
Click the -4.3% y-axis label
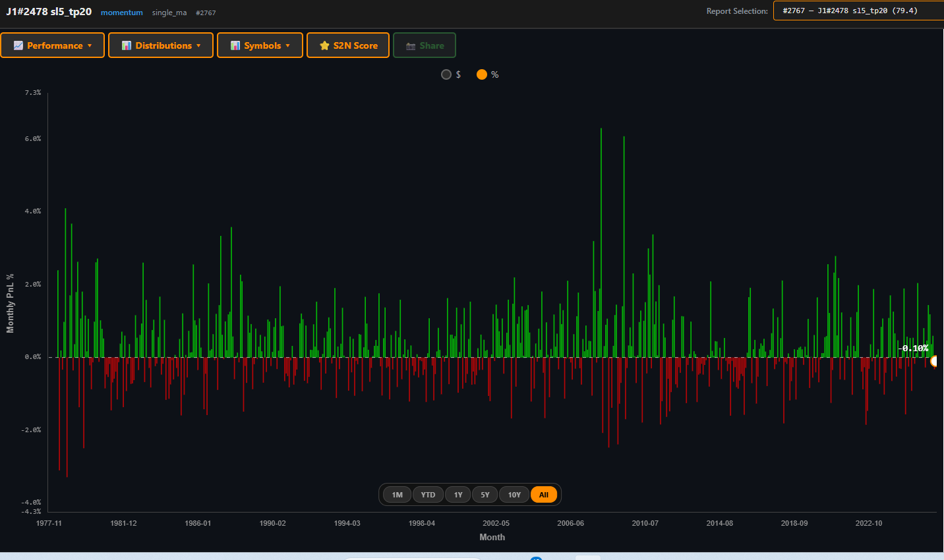pyautogui.click(x=31, y=511)
